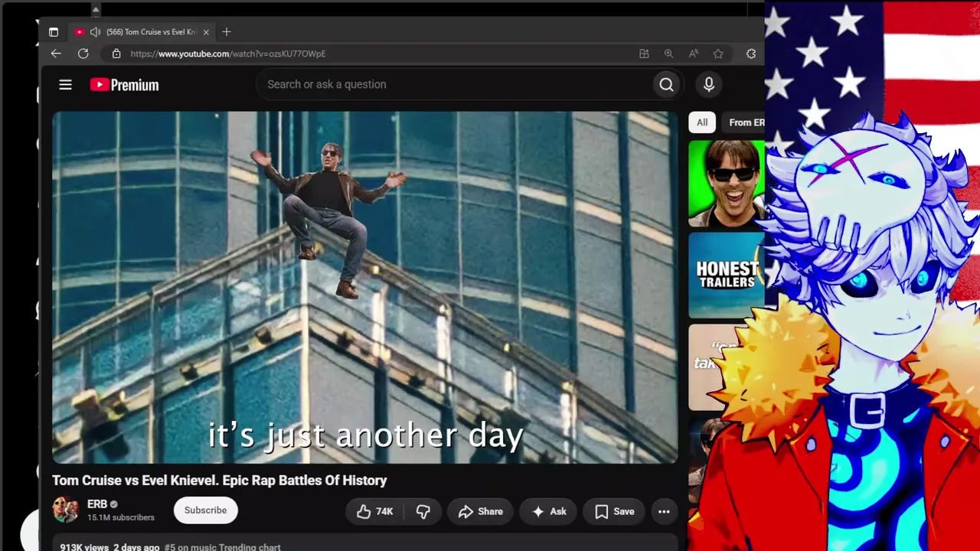The width and height of the screenshot is (980, 551).
Task: Open the sunglasses man suggested video thumbnail
Action: point(727,184)
